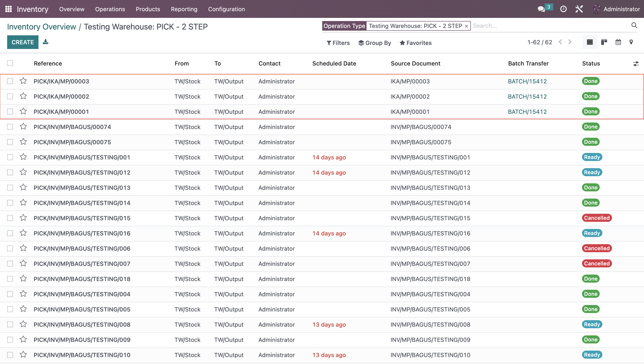644x364 pixels.
Task: Check the PICK/INV/MP/BAGUS/TESTING/009 row checkbox
Action: [x=10, y=340]
